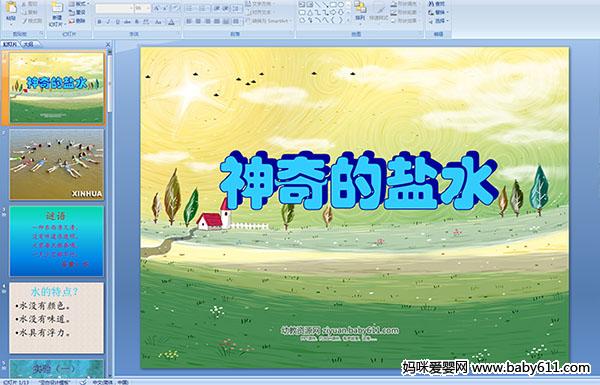Expand the shapes gallery More arrow
This screenshot has width=600, height=385.
[x=348, y=21]
